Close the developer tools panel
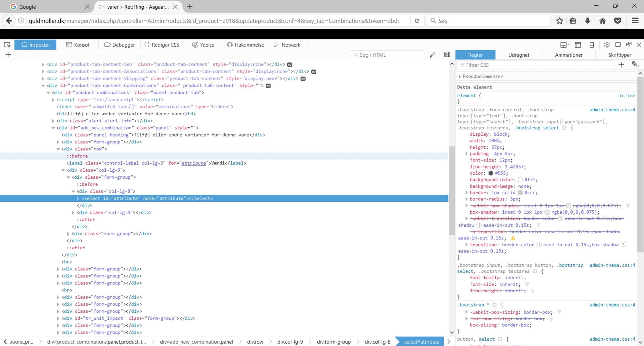The image size is (644, 346). click(x=639, y=45)
